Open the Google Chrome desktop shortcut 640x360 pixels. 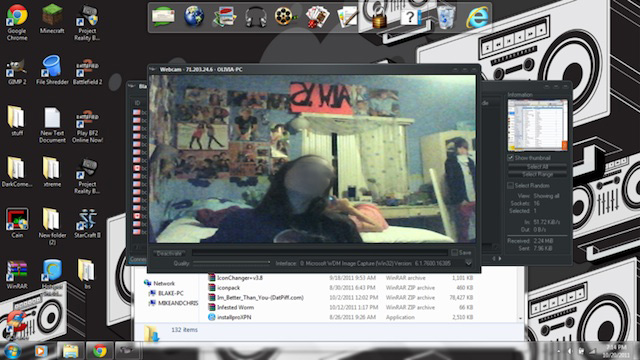[17, 22]
